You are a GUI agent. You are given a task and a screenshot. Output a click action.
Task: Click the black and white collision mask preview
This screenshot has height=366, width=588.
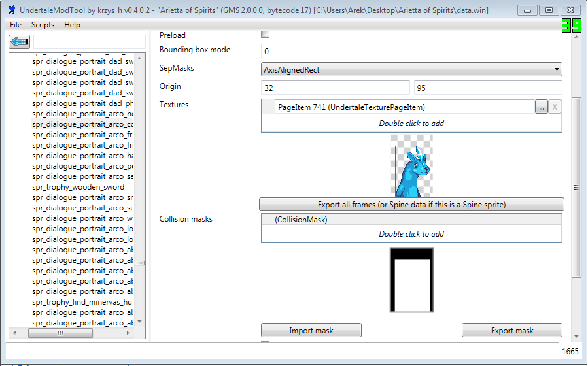click(x=411, y=280)
